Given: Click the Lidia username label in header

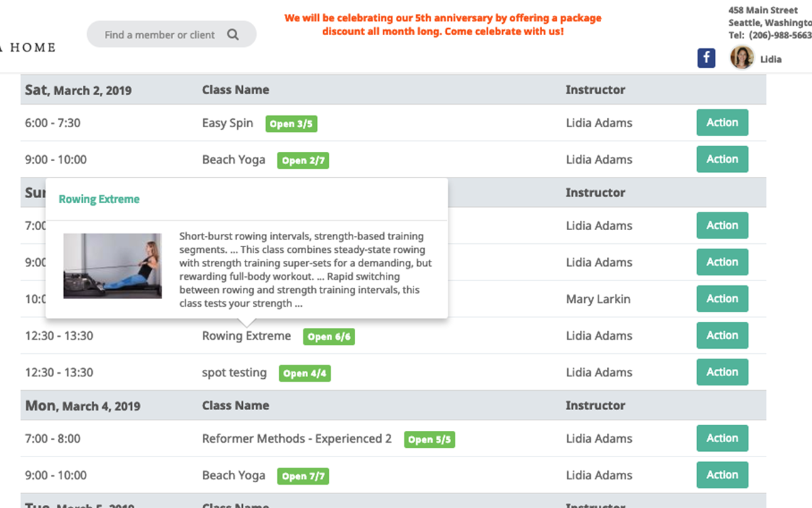Looking at the screenshot, I should click(771, 60).
